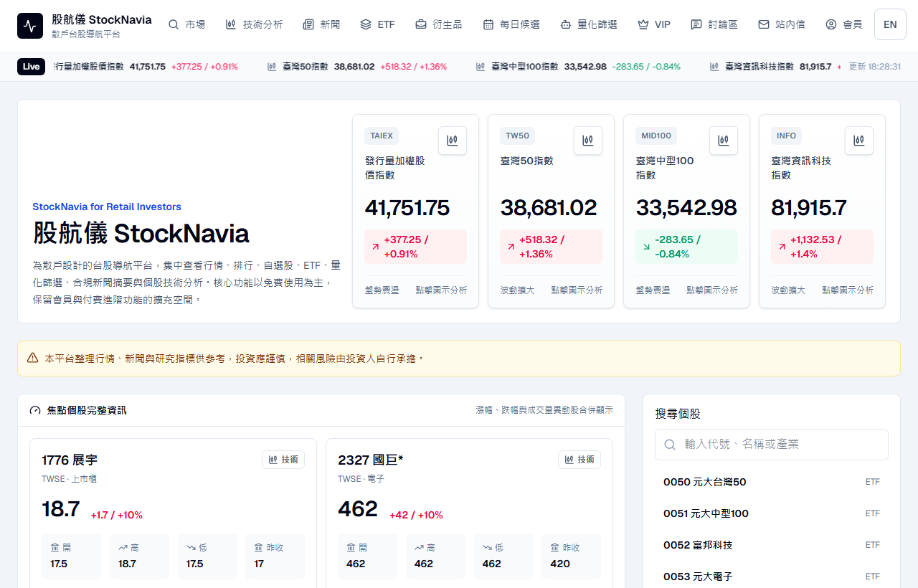Select ETF in the top navigation
Image resolution: width=918 pixels, height=588 pixels.
[378, 24]
